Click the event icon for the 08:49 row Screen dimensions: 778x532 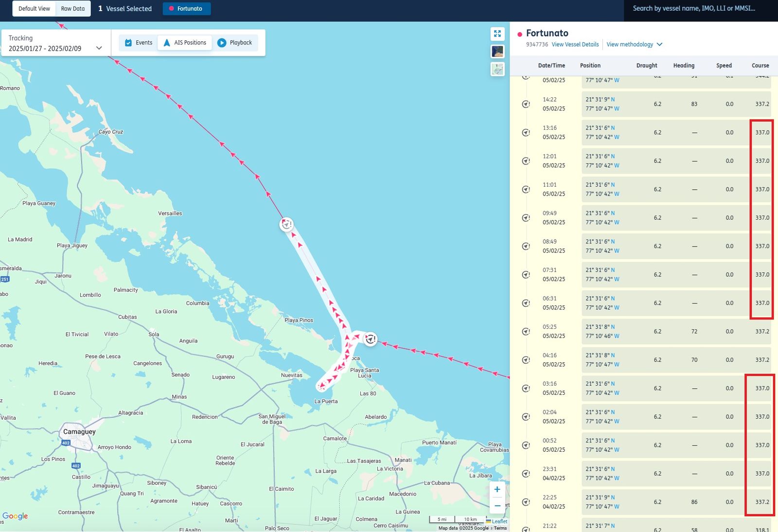[x=526, y=246]
